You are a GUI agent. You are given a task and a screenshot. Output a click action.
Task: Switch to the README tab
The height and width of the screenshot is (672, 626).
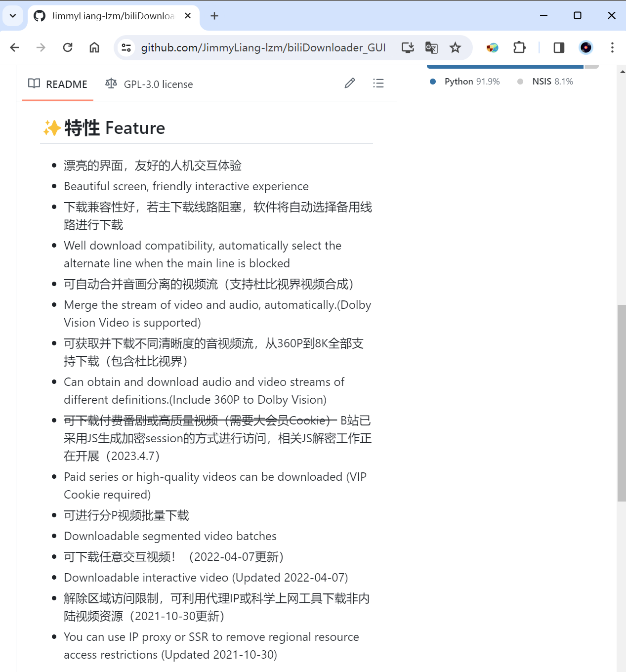(x=58, y=84)
